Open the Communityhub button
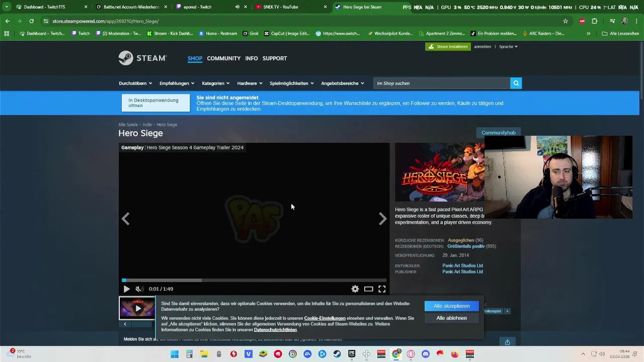Image resolution: width=644 pixels, height=362 pixels. pyautogui.click(x=498, y=133)
